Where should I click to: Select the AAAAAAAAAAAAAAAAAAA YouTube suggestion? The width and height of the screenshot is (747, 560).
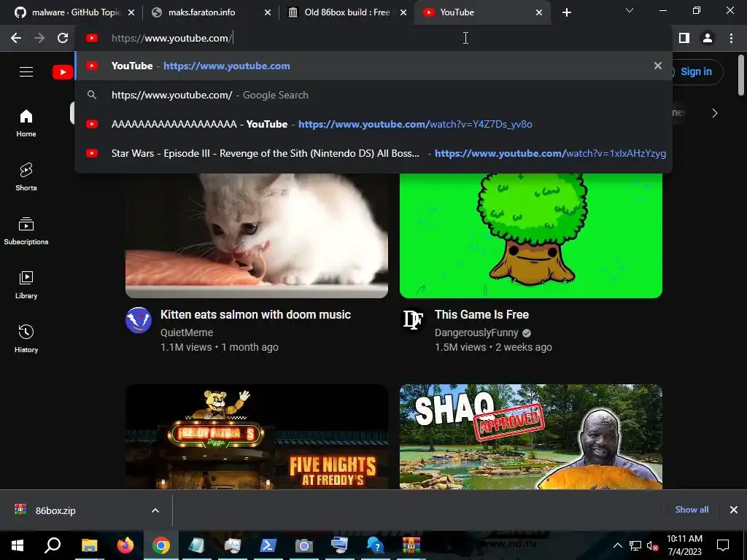point(373,124)
